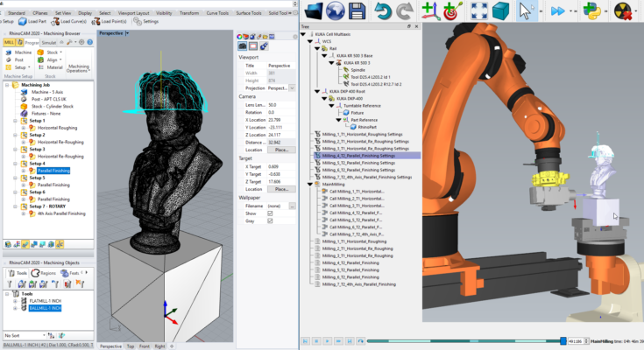Toggle the Gray wallpaper checkbox
644x350 pixels.
[270, 220]
